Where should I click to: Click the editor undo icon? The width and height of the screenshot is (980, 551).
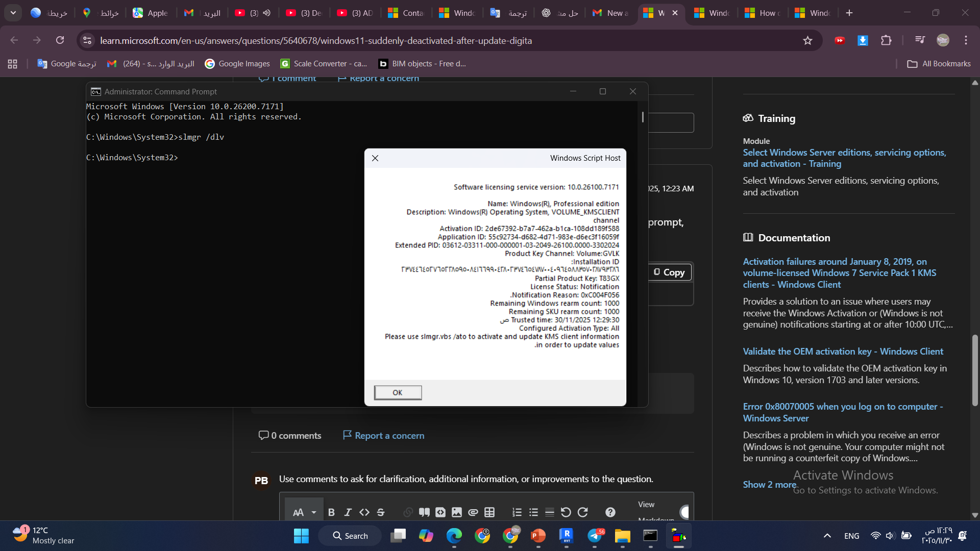click(566, 512)
